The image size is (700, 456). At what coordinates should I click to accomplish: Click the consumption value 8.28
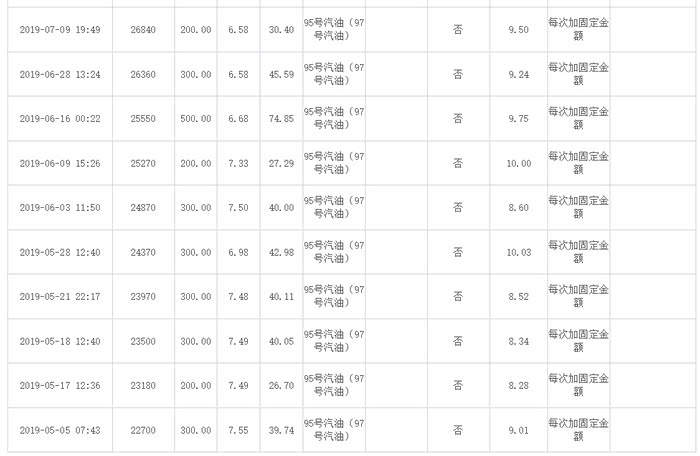click(519, 385)
